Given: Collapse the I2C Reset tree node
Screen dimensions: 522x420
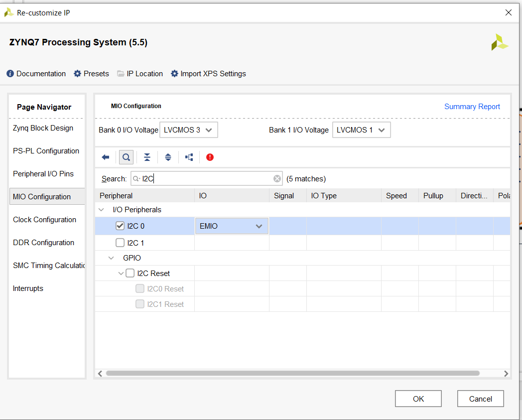Looking at the screenshot, I should tap(121, 273).
